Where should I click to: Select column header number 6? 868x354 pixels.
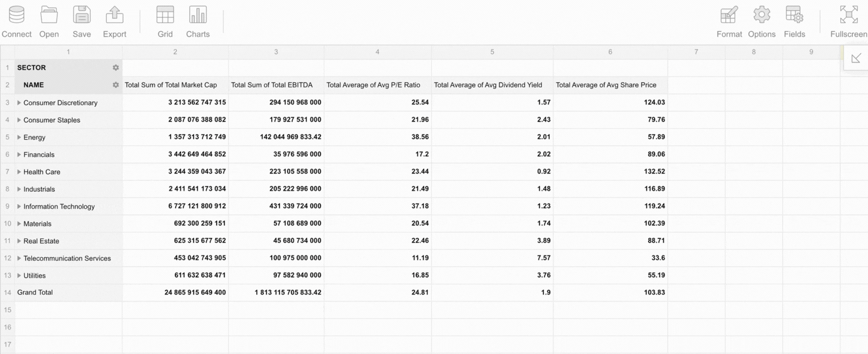point(610,52)
